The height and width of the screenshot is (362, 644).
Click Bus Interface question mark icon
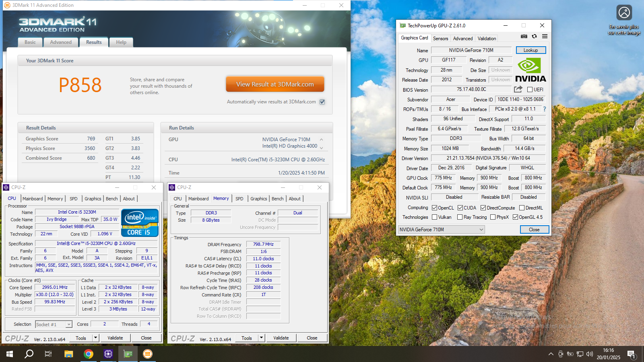tap(545, 109)
